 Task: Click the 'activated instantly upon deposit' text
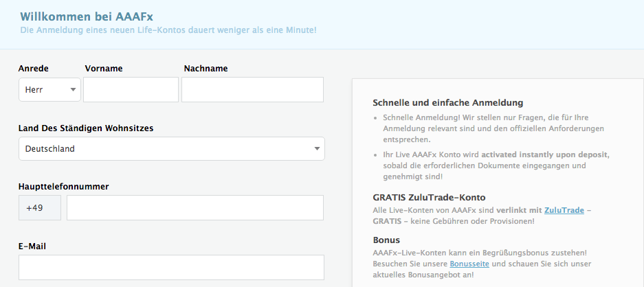tap(546, 155)
